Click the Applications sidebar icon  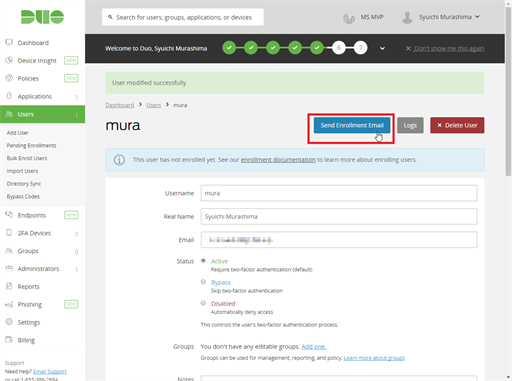(9, 96)
